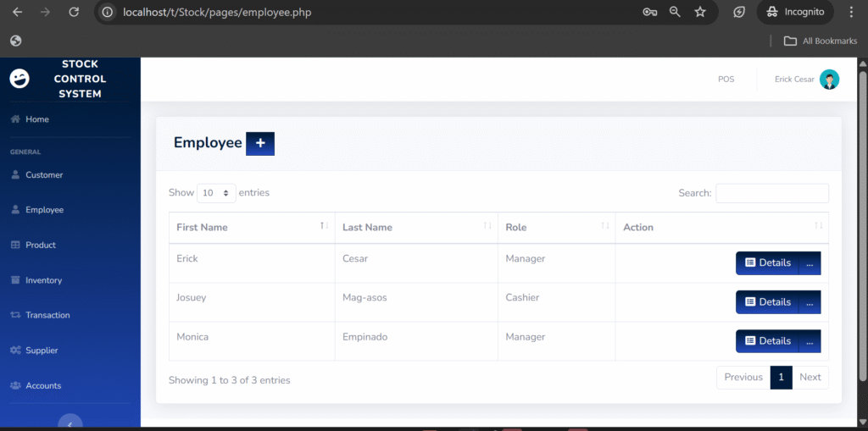Click the winking smiley logo
This screenshot has height=431, width=868.
pos(19,79)
